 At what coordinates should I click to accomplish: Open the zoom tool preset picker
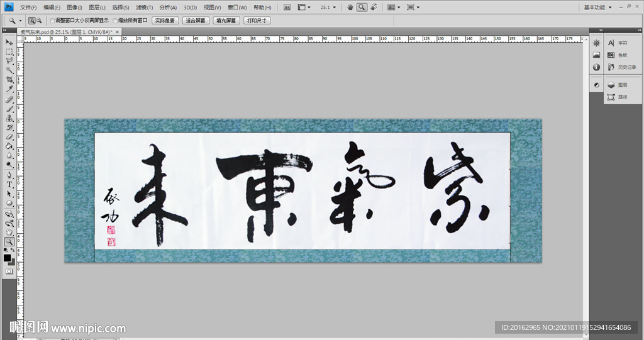pos(15,21)
